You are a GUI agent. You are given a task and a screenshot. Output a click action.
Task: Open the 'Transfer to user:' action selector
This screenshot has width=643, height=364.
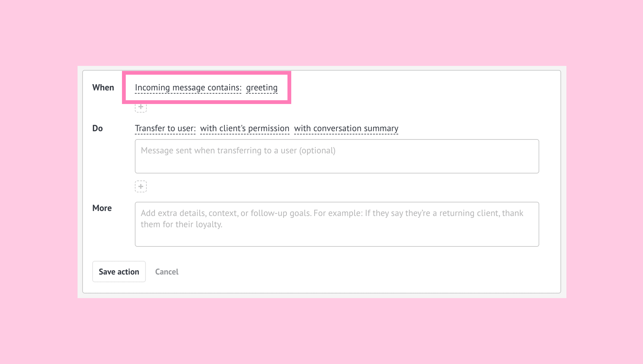[165, 128]
